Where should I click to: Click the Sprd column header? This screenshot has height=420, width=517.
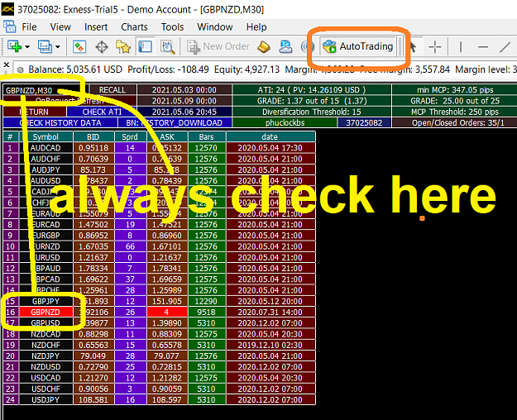tap(130, 136)
